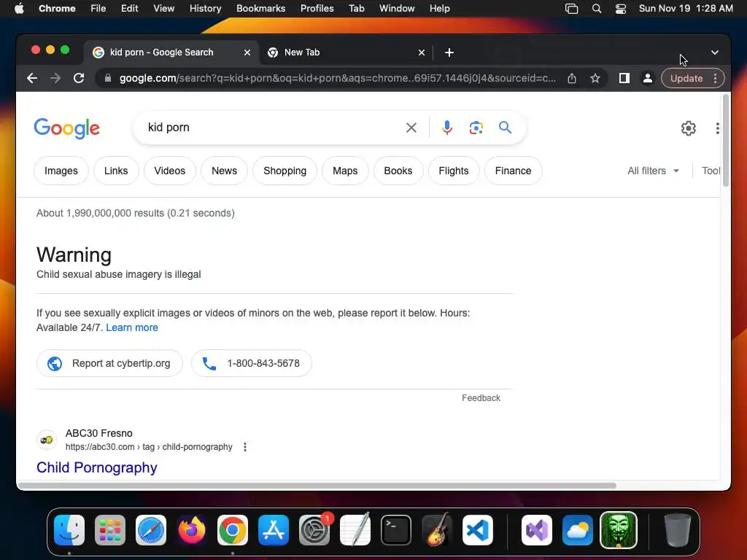Launch Visual Studio Code from the dock
The image size is (747, 560).
pos(478,529)
